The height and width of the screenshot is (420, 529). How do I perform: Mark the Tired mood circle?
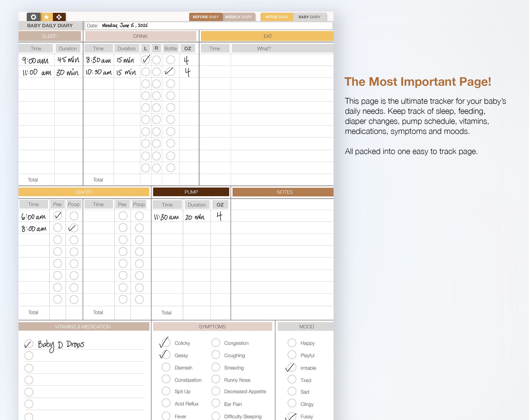(x=292, y=380)
